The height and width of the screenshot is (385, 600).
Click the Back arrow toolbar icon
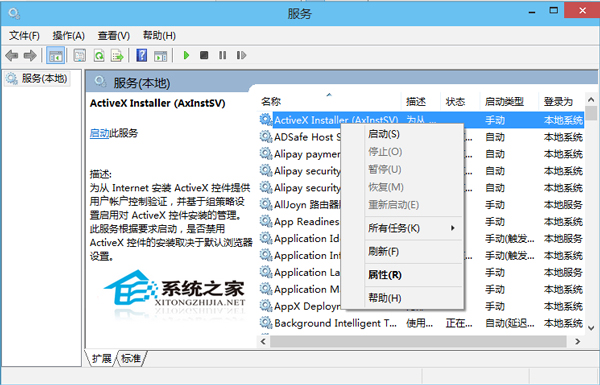[x=11, y=55]
